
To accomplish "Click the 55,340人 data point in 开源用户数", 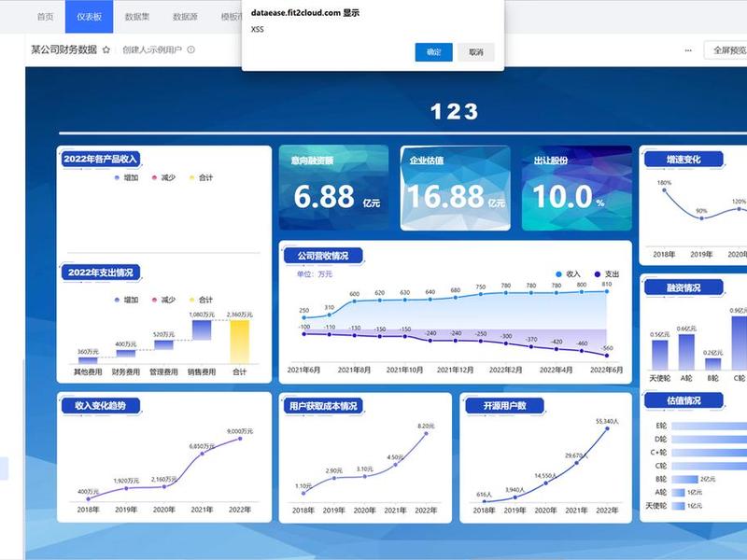I will pos(608,428).
